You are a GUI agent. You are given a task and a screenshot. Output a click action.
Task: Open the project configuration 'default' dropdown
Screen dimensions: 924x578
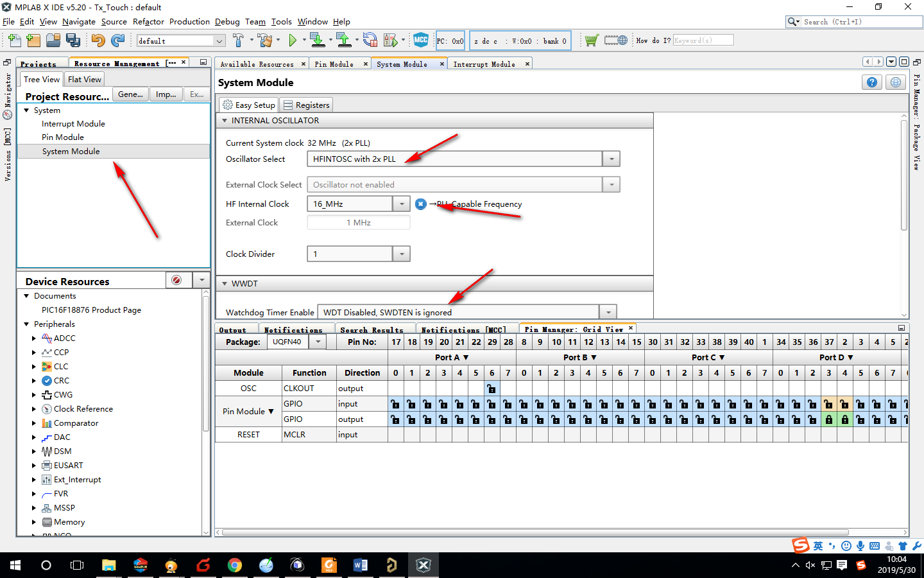(x=219, y=40)
